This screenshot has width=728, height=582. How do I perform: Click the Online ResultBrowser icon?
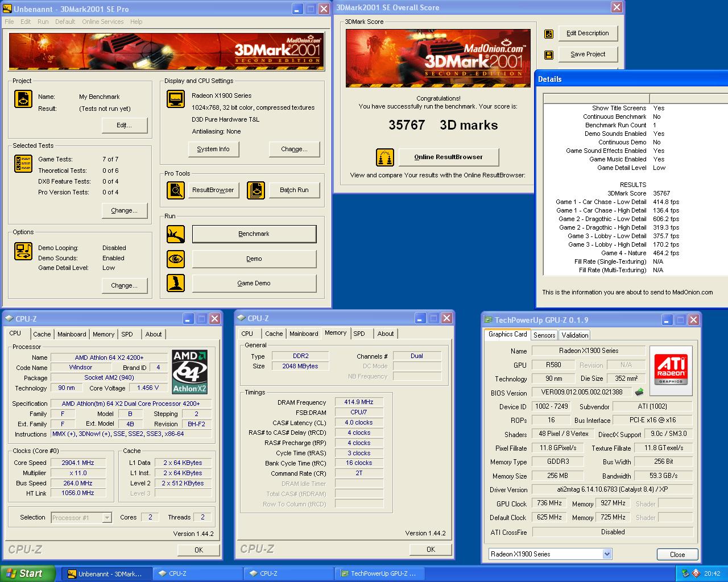pyautogui.click(x=385, y=157)
